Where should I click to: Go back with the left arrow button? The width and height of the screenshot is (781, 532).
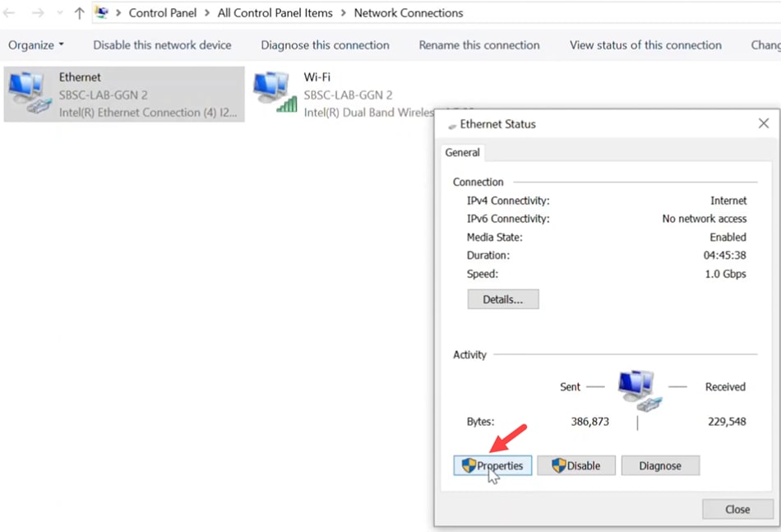coord(9,13)
